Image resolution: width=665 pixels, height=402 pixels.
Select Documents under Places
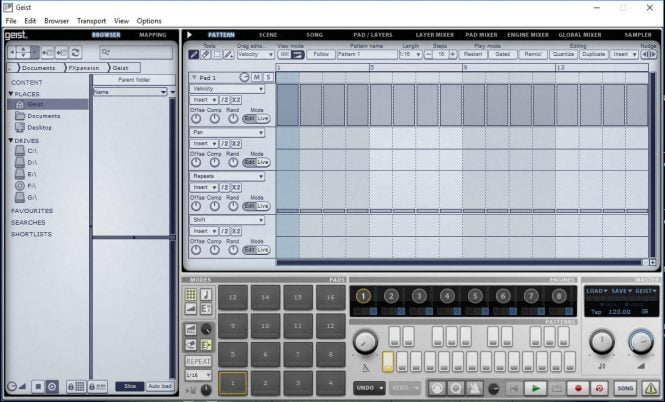click(x=44, y=116)
